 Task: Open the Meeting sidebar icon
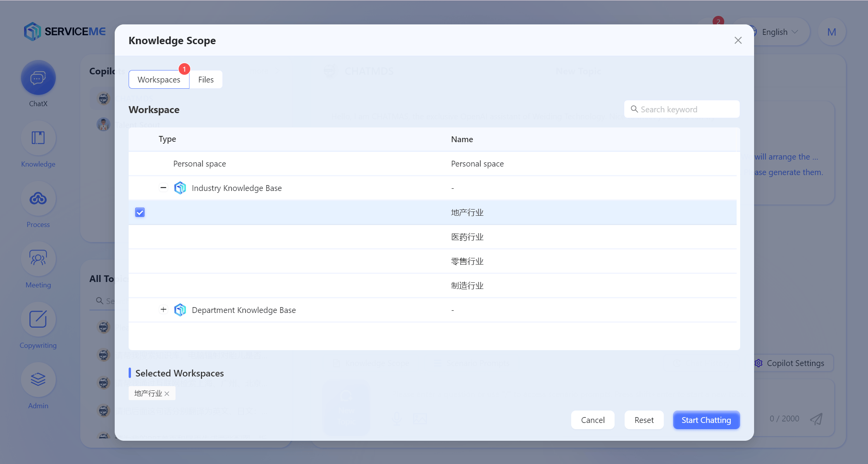pyautogui.click(x=38, y=259)
